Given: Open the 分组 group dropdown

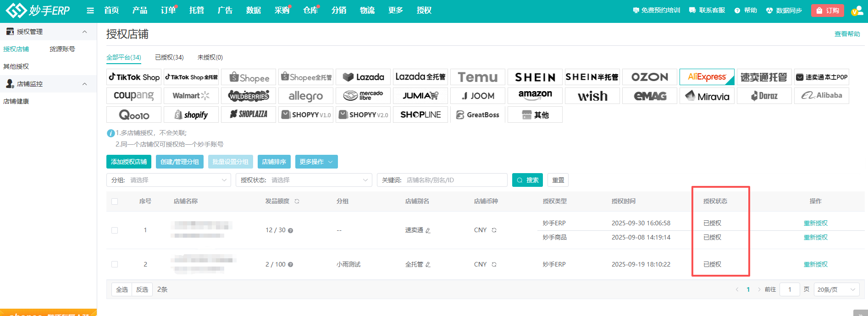Looking at the screenshot, I should [x=168, y=180].
